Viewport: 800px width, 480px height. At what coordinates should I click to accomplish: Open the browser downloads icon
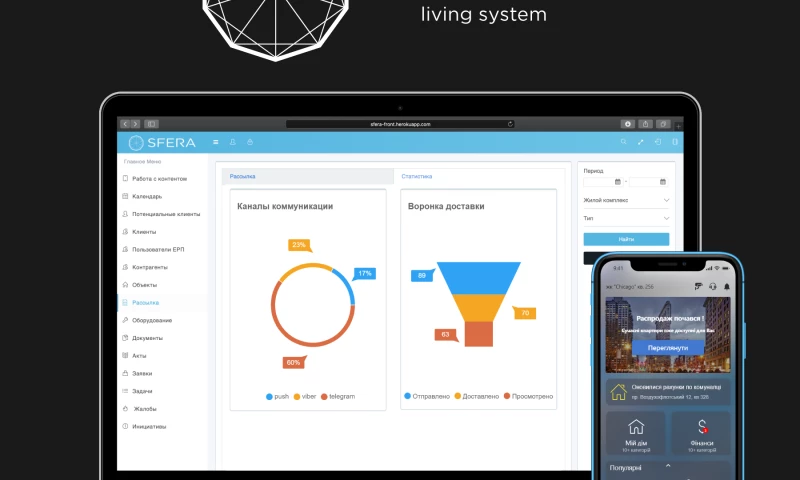628,124
